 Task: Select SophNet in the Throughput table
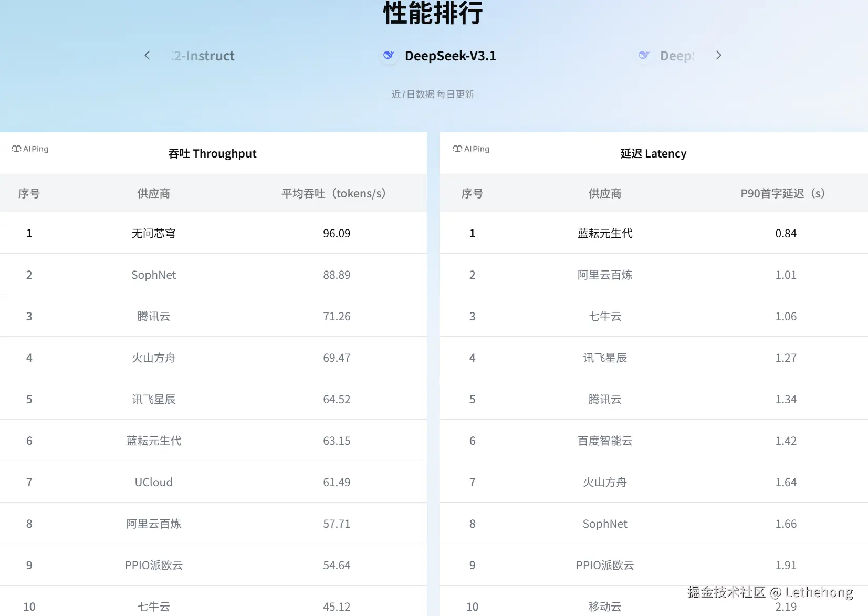tap(154, 275)
